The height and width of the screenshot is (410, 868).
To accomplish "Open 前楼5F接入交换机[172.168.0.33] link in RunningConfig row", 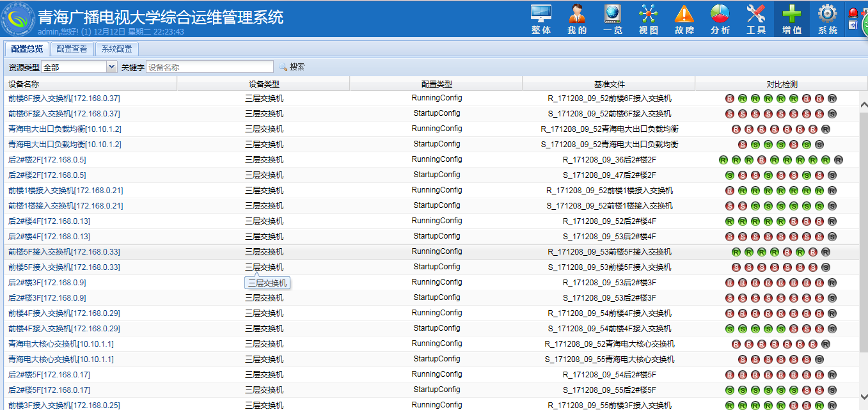I will (x=64, y=252).
